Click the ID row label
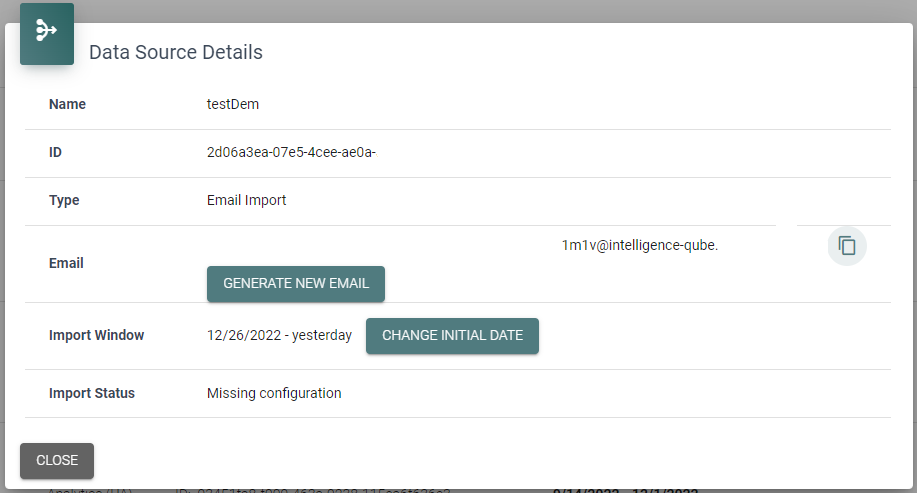Viewport: 917px width, 493px height. [56, 152]
